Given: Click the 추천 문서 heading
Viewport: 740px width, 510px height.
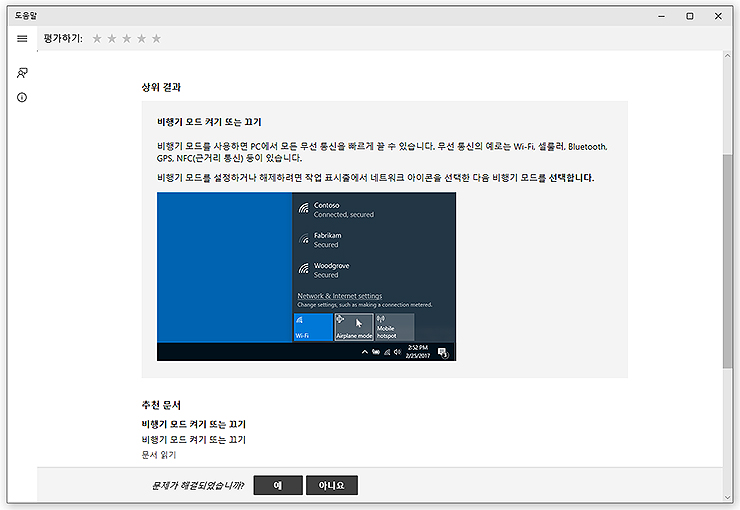Looking at the screenshot, I should coord(161,405).
